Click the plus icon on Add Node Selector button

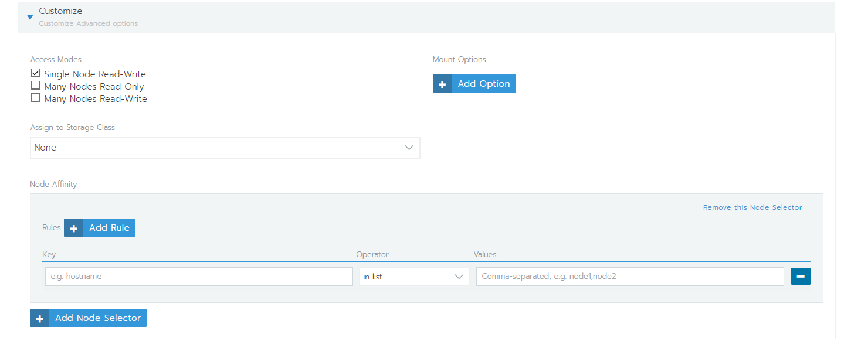click(39, 318)
